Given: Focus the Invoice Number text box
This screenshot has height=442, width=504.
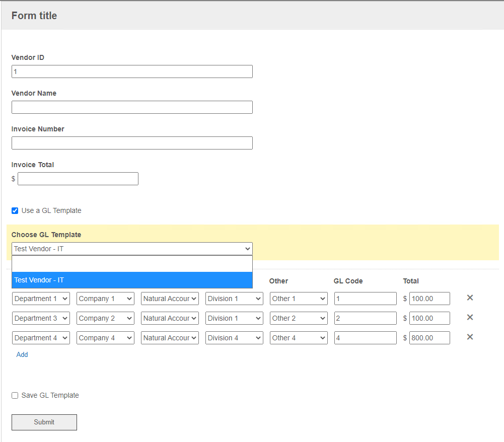Looking at the screenshot, I should [x=132, y=143].
